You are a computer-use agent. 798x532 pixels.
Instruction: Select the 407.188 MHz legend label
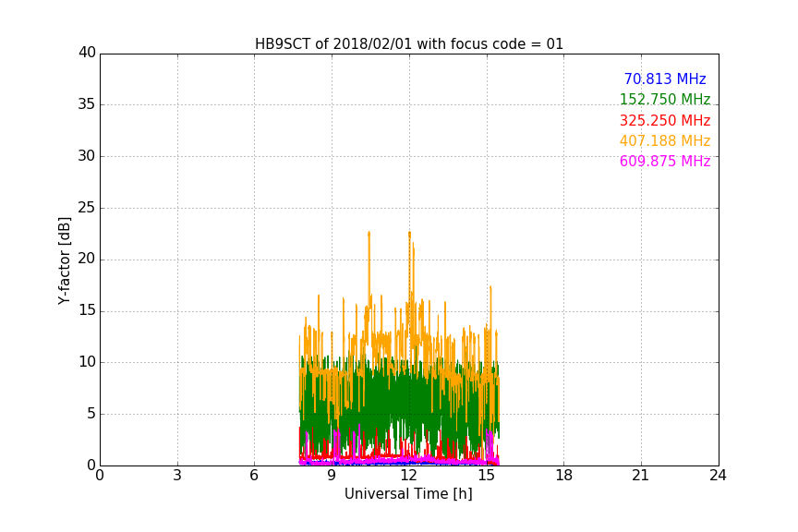click(x=665, y=140)
